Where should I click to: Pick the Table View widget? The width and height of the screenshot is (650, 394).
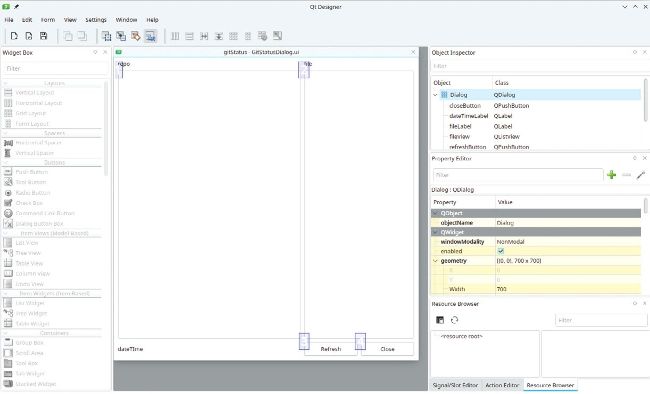tap(29, 263)
